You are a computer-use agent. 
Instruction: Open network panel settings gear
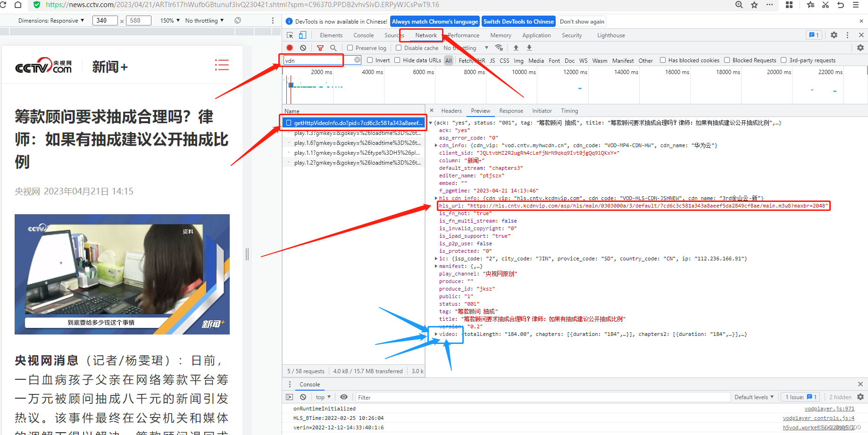coord(860,48)
